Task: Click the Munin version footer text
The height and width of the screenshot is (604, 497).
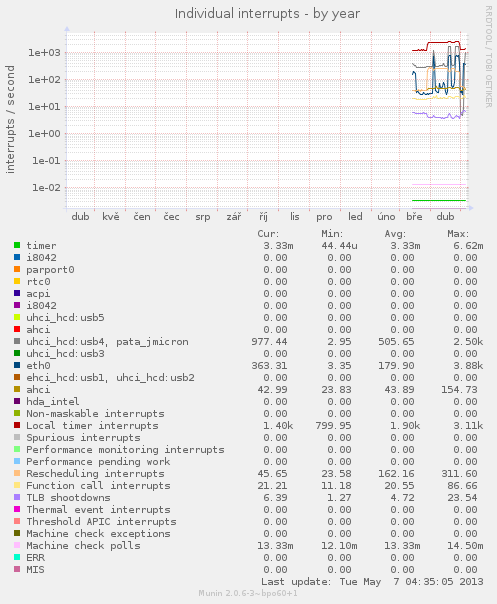Action: 248,593
